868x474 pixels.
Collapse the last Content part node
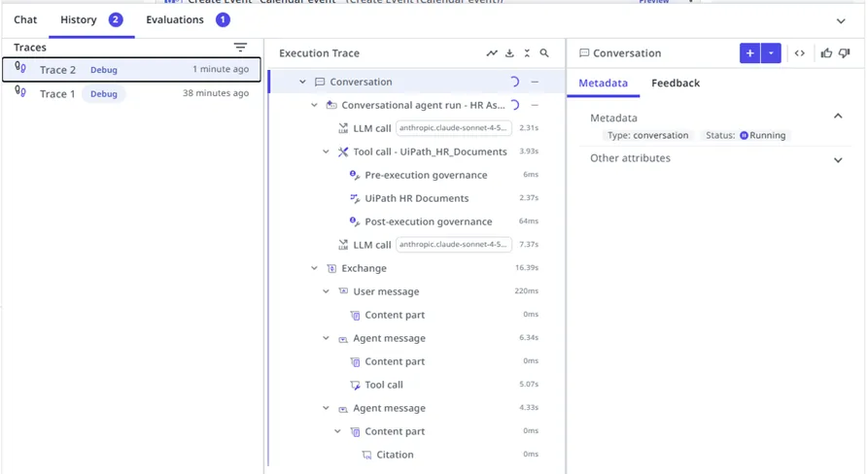pyautogui.click(x=337, y=431)
